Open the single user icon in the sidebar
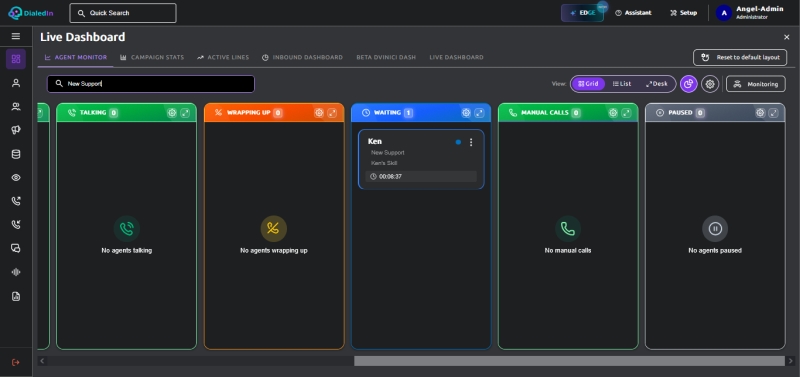This screenshot has width=800, height=377. [x=16, y=83]
